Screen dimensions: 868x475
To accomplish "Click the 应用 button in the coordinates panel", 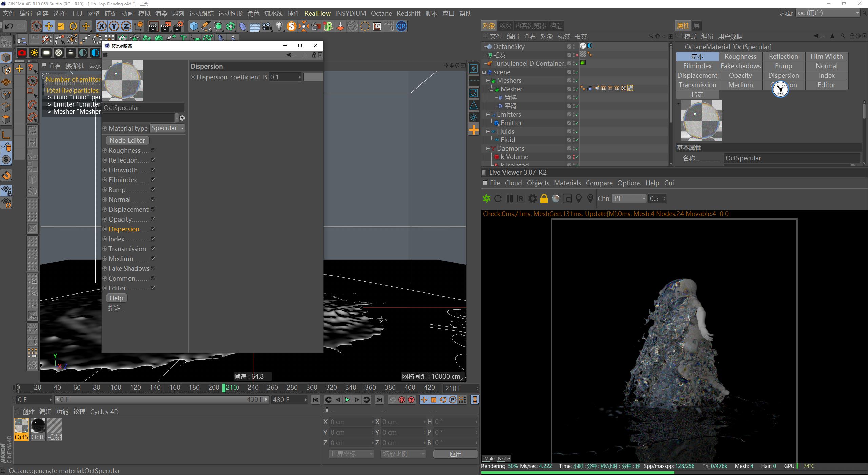I will [455, 454].
